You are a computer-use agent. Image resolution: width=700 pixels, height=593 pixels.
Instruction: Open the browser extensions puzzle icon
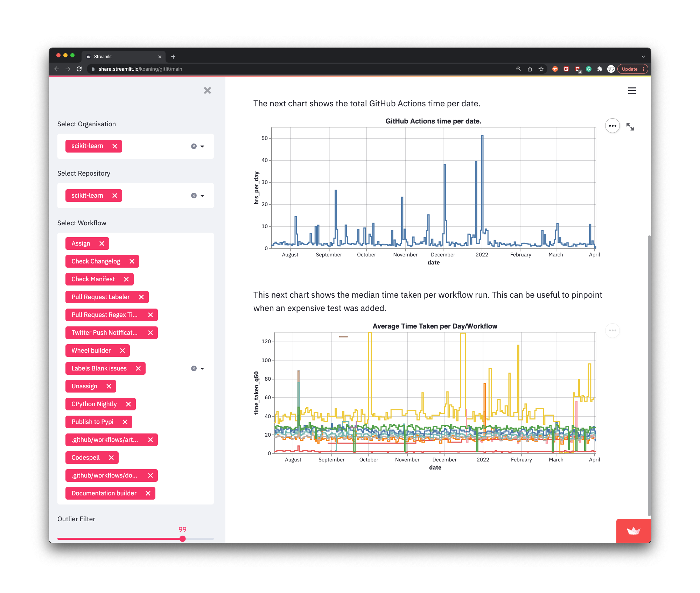(600, 69)
